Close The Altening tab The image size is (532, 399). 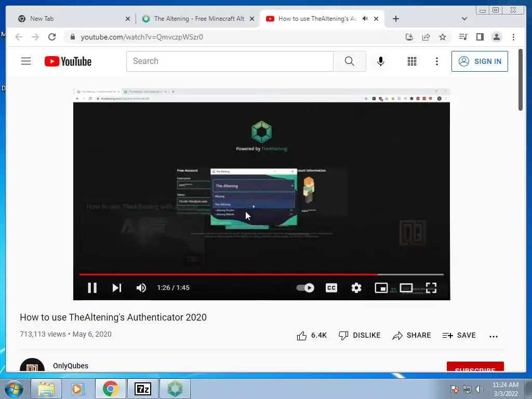tap(252, 19)
